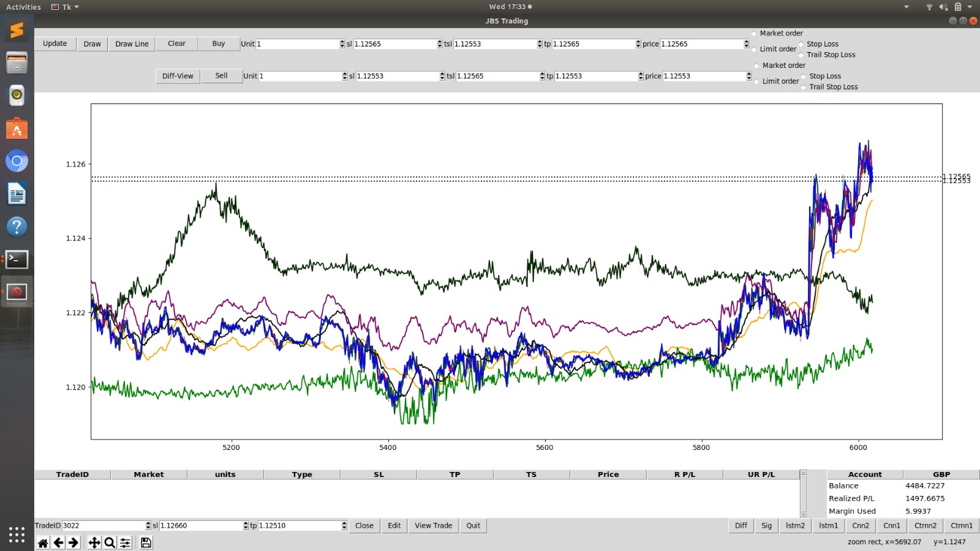The height and width of the screenshot is (551, 980).
Task: Open the Tk application menu in top bar
Action: click(x=66, y=7)
